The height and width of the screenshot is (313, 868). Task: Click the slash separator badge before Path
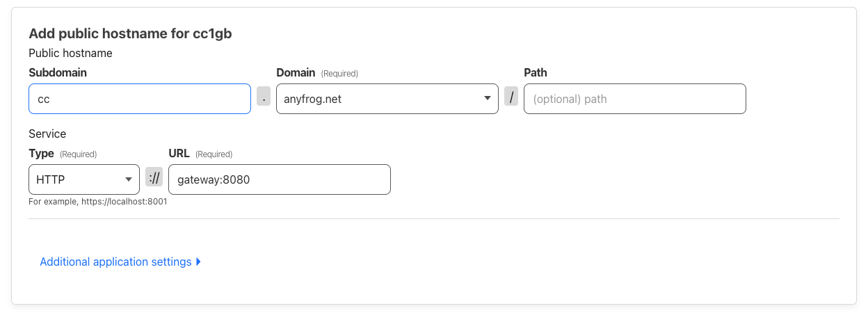(x=511, y=97)
